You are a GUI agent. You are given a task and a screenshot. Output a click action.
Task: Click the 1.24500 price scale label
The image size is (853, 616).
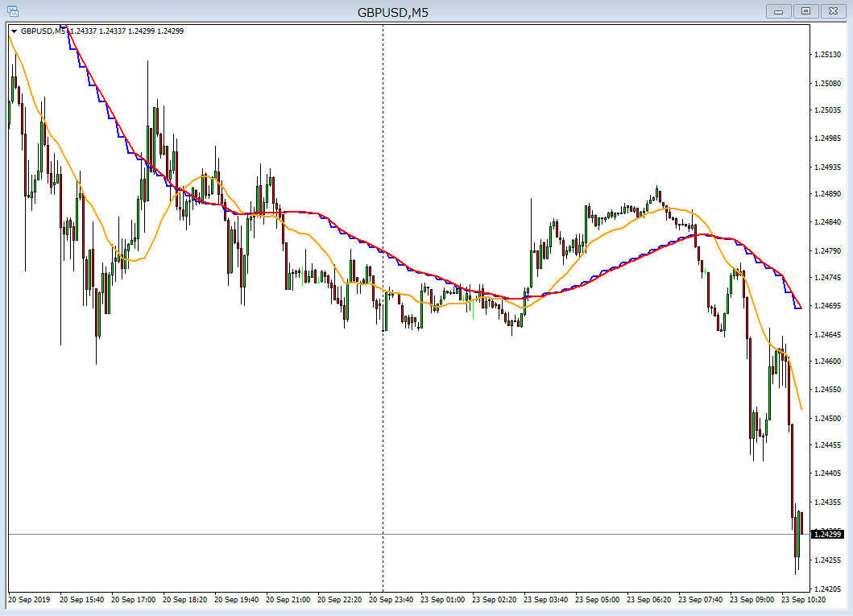tap(827, 418)
